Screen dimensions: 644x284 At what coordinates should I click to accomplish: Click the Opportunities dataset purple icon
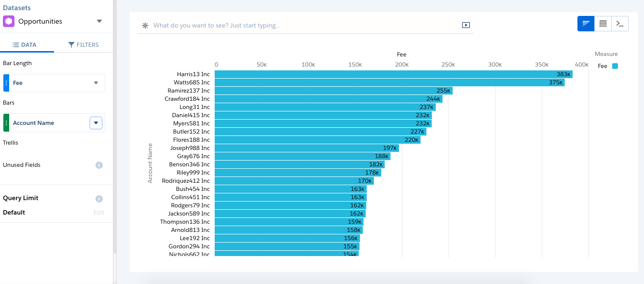[x=9, y=21]
